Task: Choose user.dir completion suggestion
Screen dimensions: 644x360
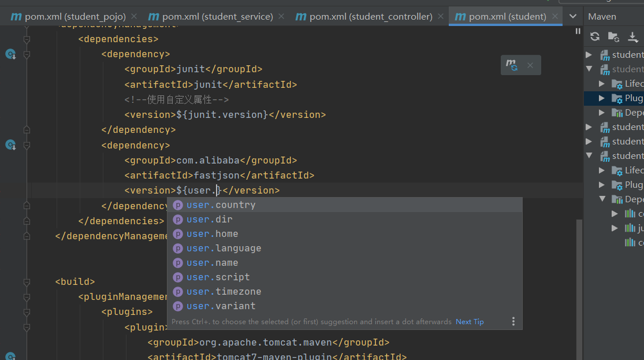Action: point(345,220)
